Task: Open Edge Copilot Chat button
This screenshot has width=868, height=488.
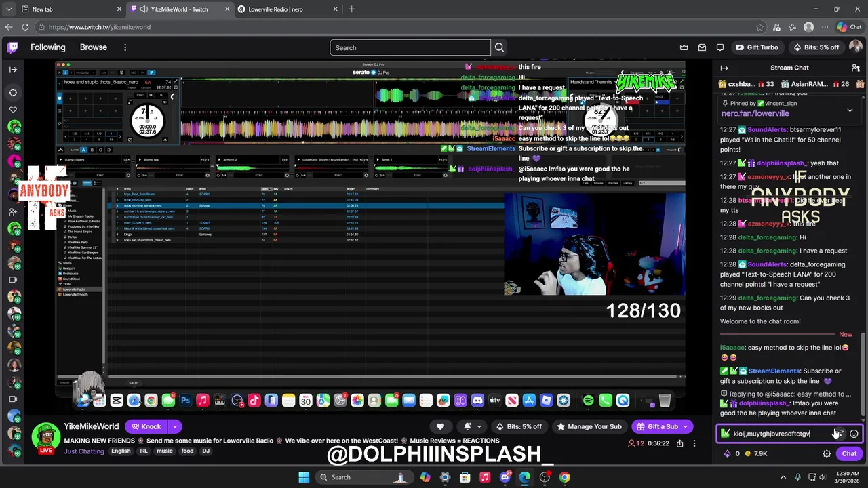Action: [x=849, y=27]
